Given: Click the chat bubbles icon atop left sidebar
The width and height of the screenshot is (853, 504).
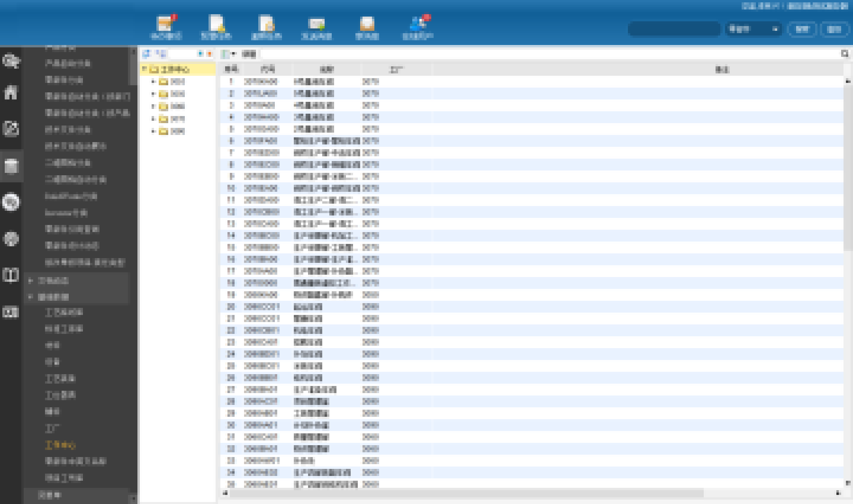Looking at the screenshot, I should [x=11, y=61].
